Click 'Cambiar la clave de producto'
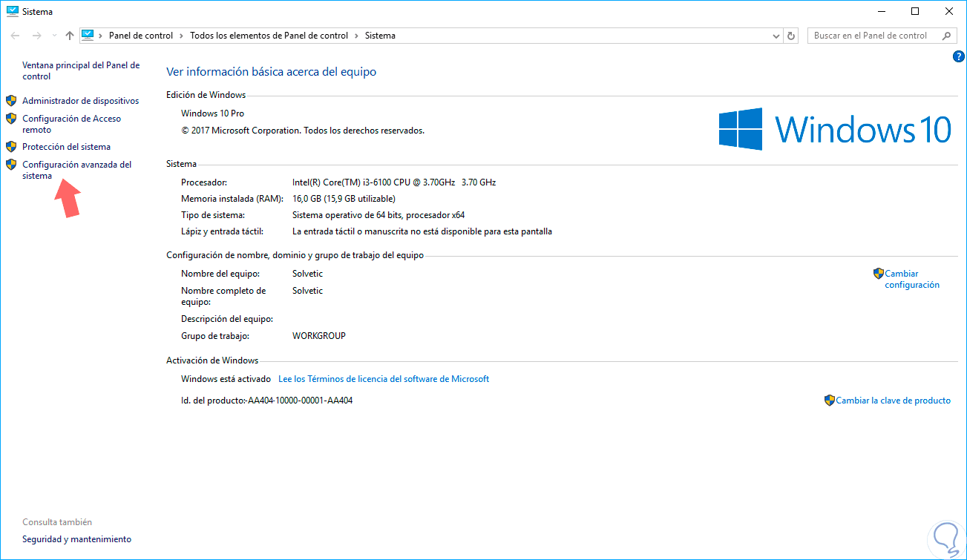Screen dimensions: 967x560 tap(893, 401)
